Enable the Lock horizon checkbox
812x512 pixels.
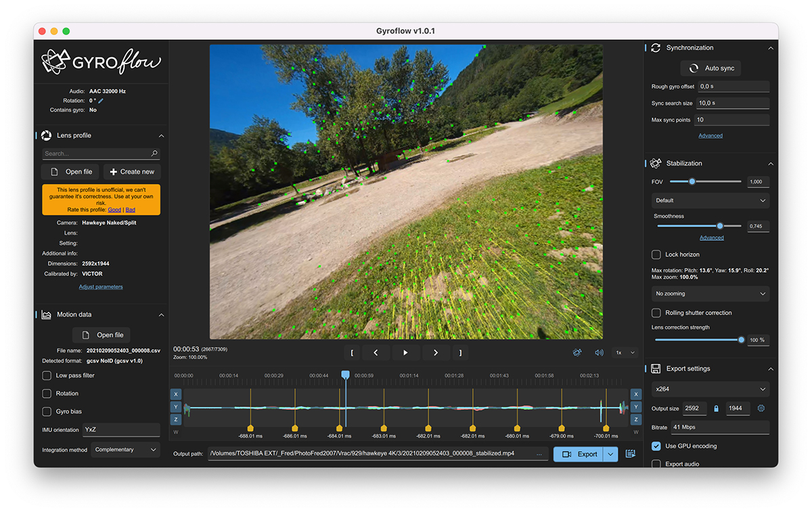(x=656, y=254)
